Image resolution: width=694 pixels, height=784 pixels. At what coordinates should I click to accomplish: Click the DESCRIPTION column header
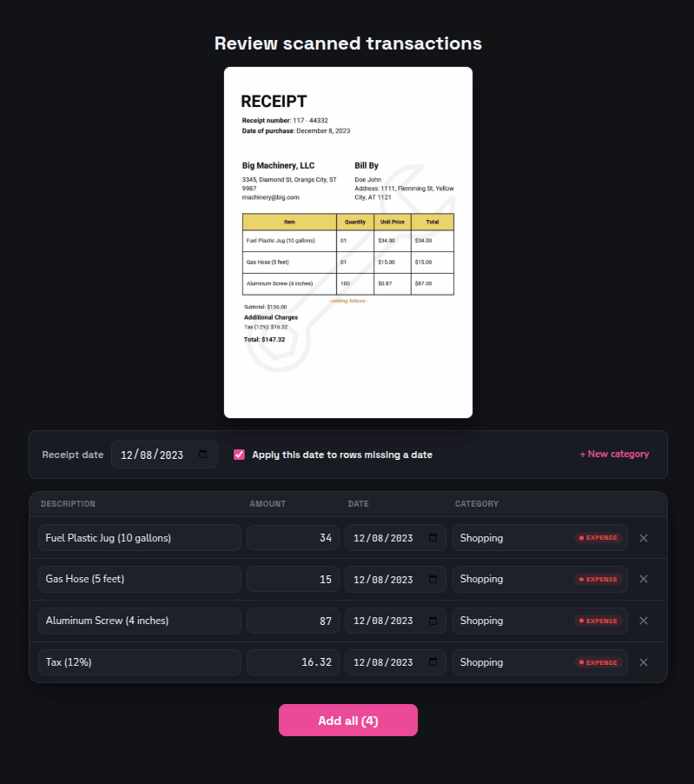[x=68, y=504]
